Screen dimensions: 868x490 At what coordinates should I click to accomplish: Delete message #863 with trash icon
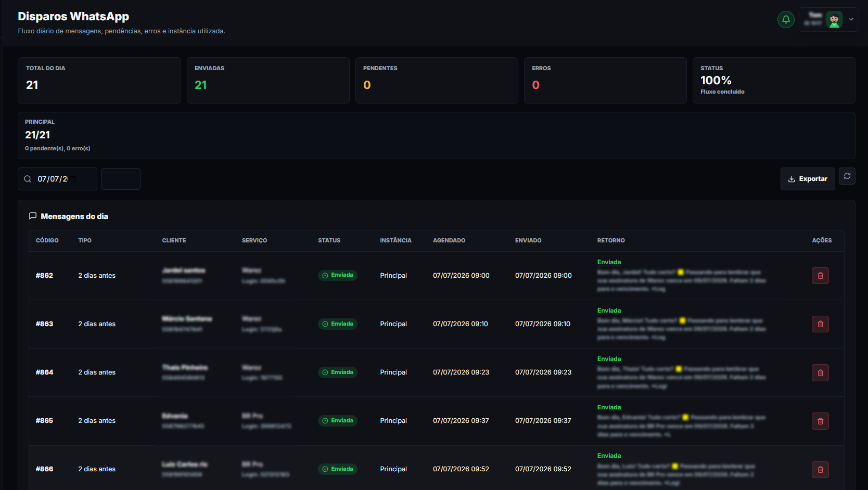[x=820, y=324]
